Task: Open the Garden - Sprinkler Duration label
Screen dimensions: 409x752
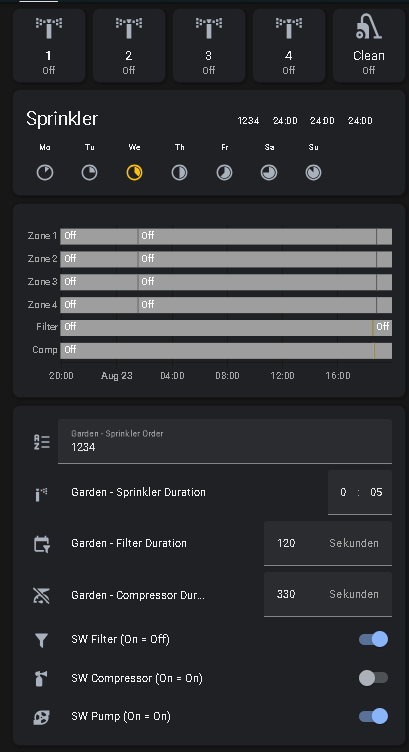Action: 138,492
